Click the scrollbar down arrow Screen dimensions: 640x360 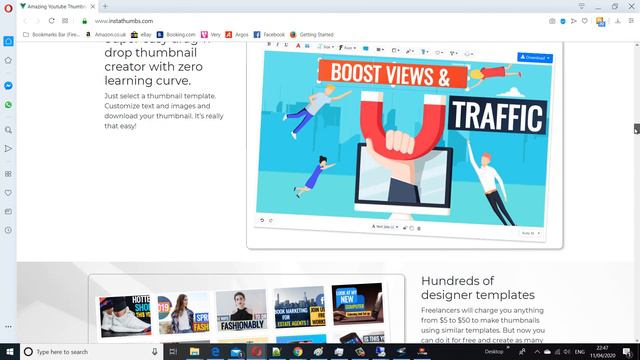click(x=636, y=340)
